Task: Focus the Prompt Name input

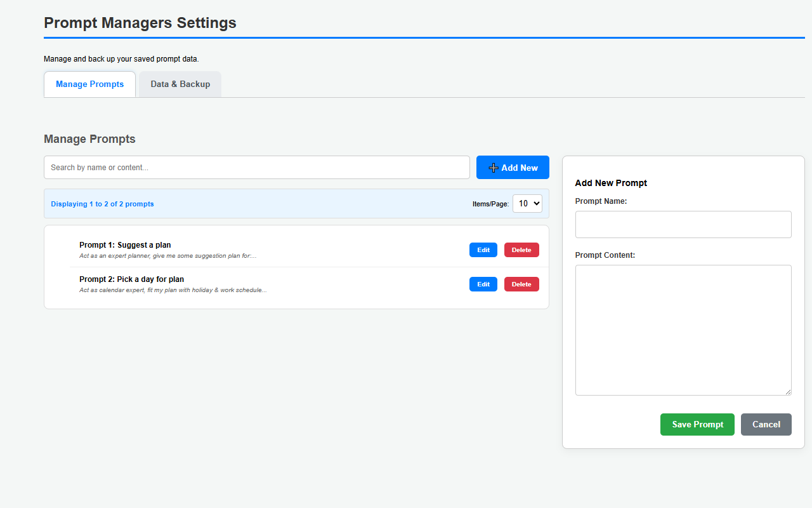Action: [x=683, y=224]
